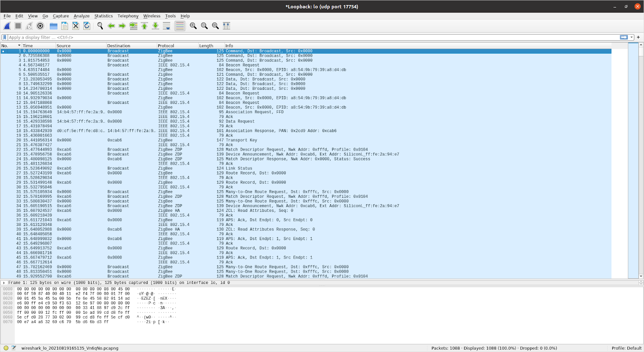Image resolution: width=644 pixels, height=352 pixels.
Task: Select the Link Status packet row
Action: click(306, 168)
